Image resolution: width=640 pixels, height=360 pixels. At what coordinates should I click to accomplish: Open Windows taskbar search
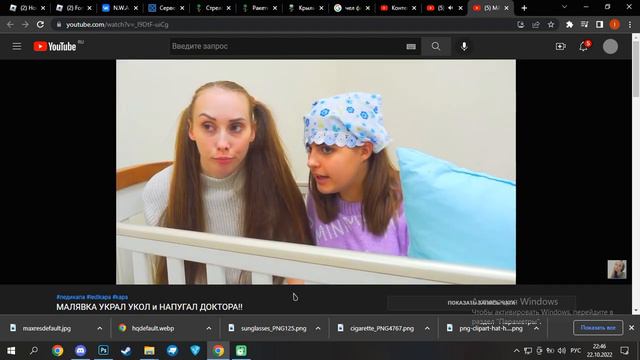coord(34,351)
